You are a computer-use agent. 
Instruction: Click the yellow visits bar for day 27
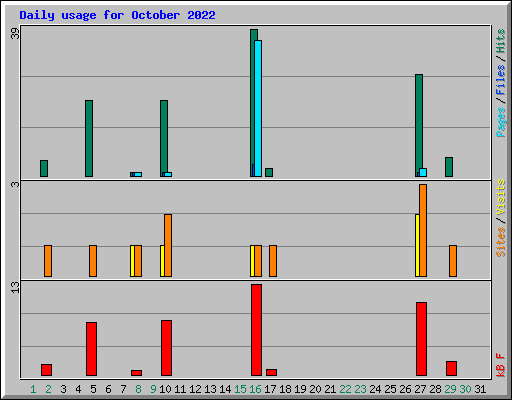[417, 245]
